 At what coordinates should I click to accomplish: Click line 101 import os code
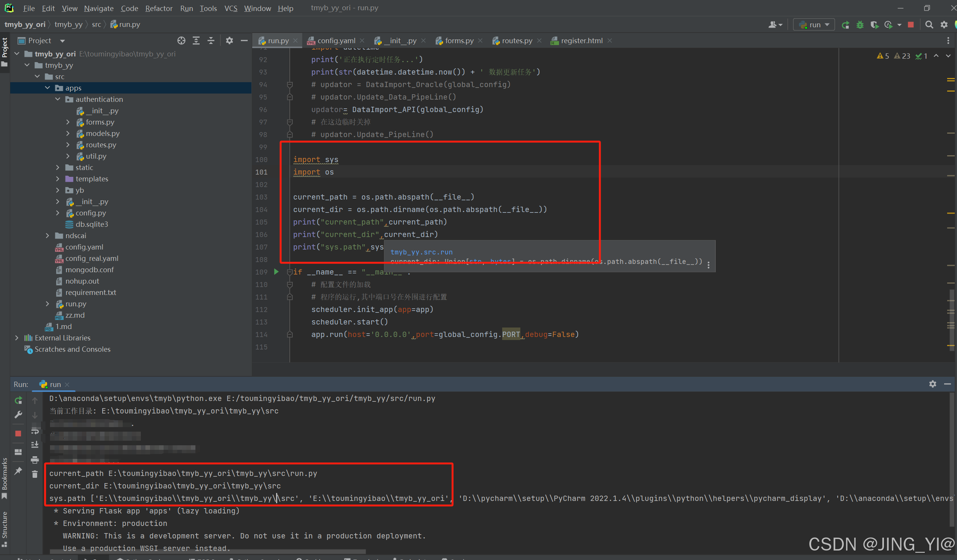coord(313,172)
